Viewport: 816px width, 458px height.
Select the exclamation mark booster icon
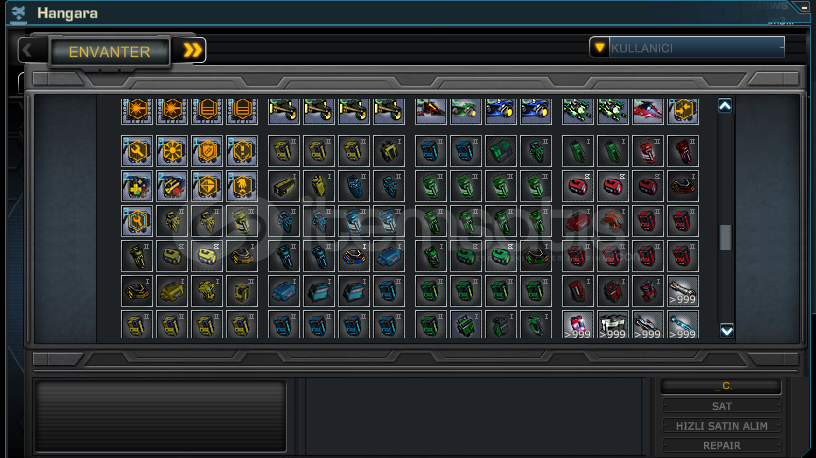(x=242, y=151)
